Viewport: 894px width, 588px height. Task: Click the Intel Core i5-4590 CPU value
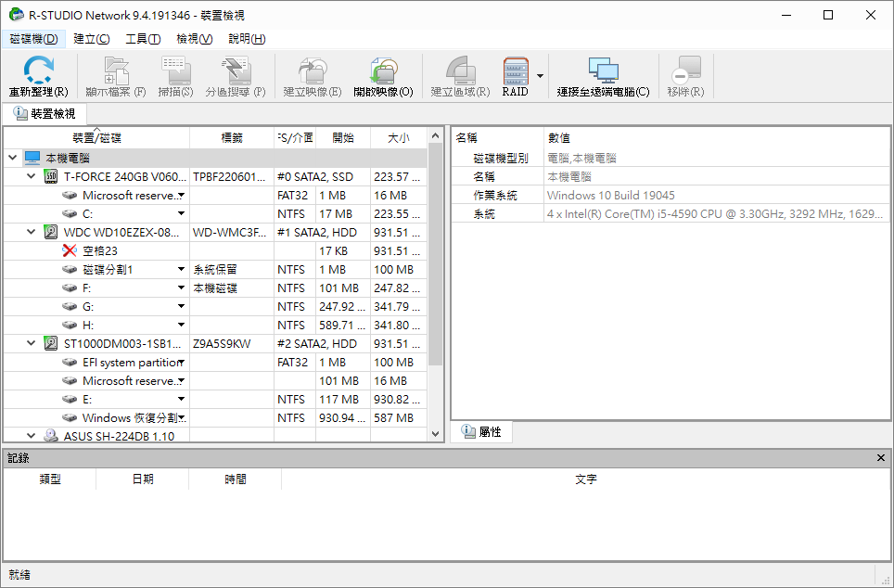[715, 214]
